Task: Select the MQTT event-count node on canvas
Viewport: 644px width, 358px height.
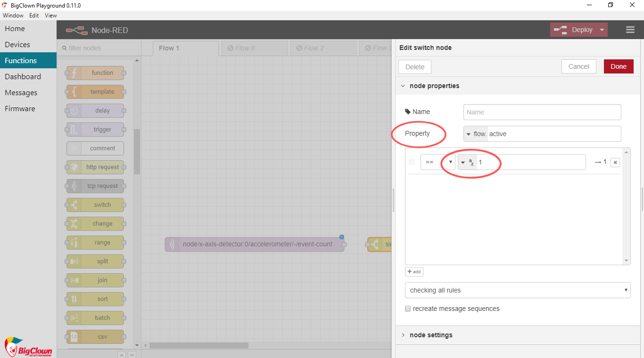Action: (x=255, y=244)
